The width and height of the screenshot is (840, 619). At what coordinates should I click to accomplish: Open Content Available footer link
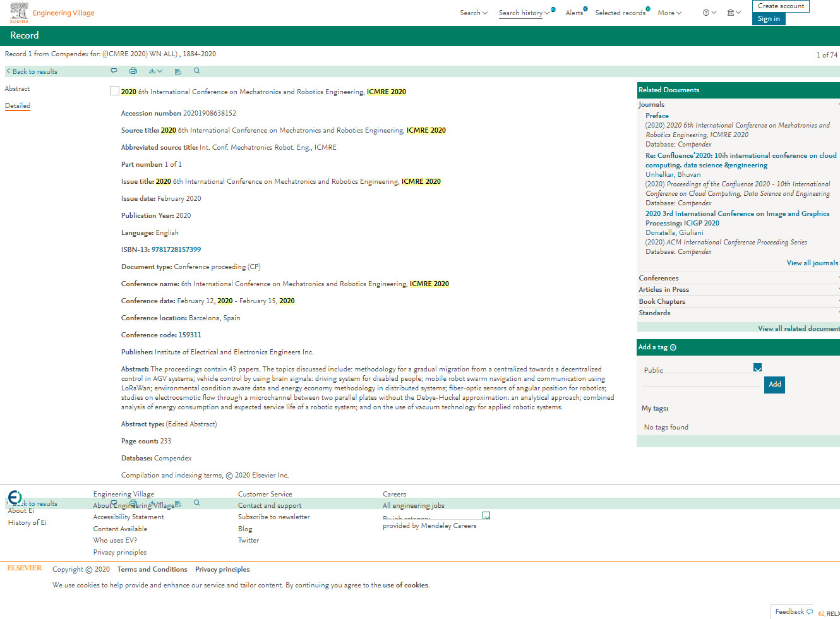coord(120,529)
